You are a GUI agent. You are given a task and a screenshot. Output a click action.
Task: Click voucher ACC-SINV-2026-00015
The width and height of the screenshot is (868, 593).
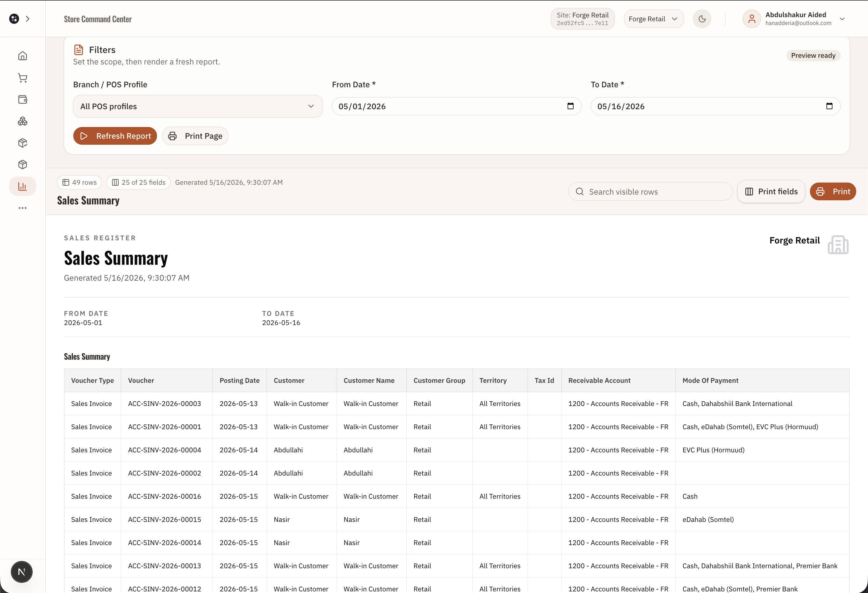164,519
